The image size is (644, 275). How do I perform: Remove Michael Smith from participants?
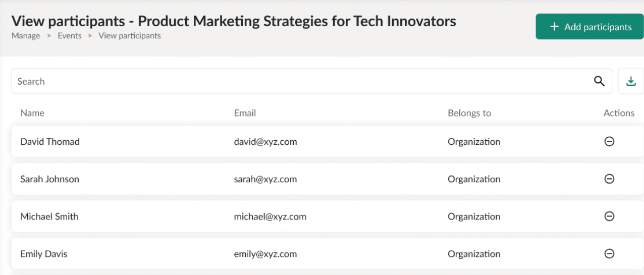(x=609, y=216)
